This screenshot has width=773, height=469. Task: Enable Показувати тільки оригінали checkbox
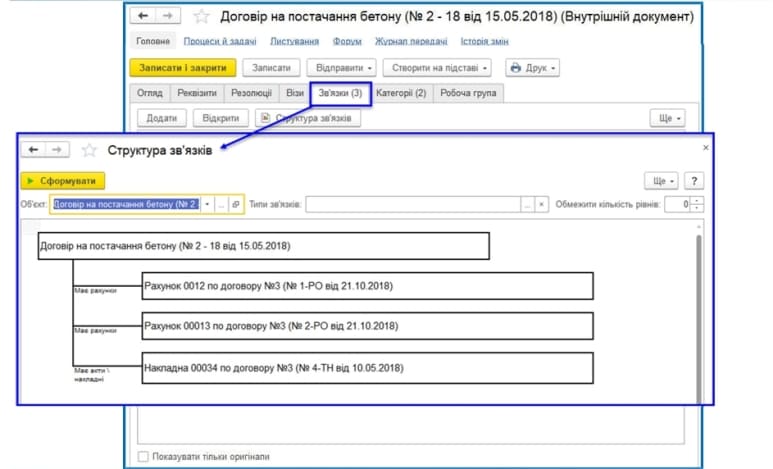[x=144, y=457]
